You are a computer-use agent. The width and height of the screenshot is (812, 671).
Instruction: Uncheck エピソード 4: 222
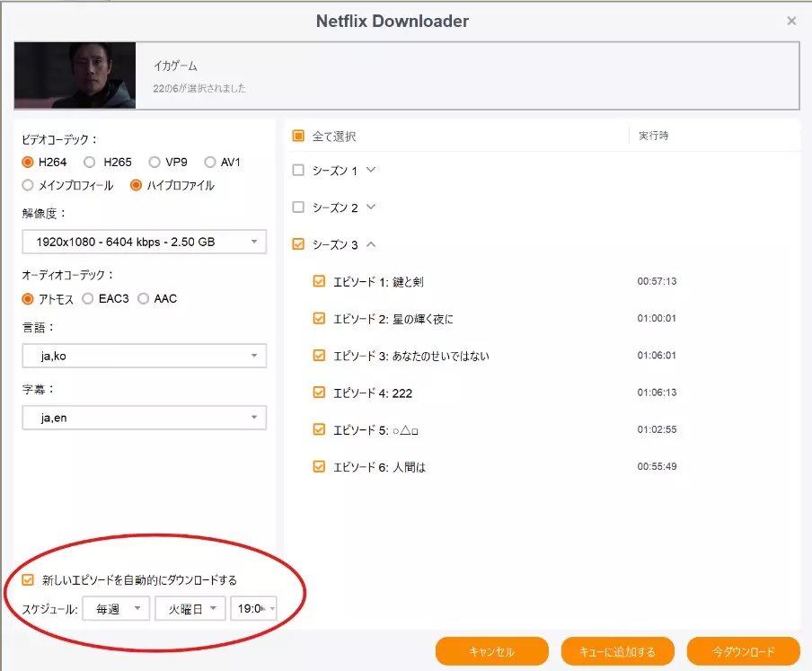point(319,393)
